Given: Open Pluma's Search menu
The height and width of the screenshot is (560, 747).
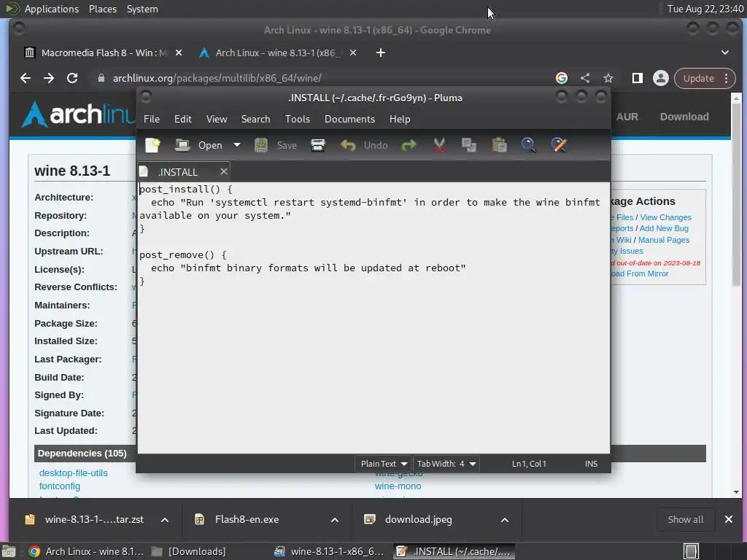Looking at the screenshot, I should click(x=255, y=119).
